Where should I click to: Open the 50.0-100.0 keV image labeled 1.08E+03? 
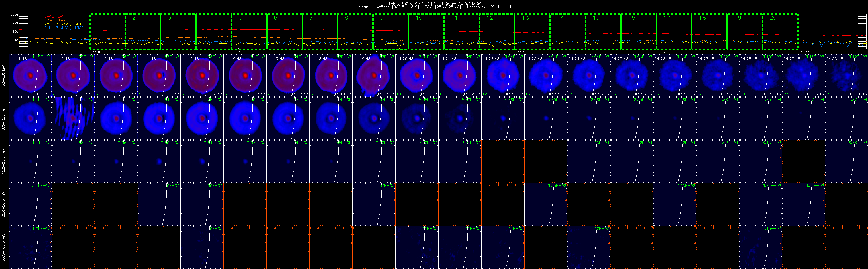(x=30, y=247)
